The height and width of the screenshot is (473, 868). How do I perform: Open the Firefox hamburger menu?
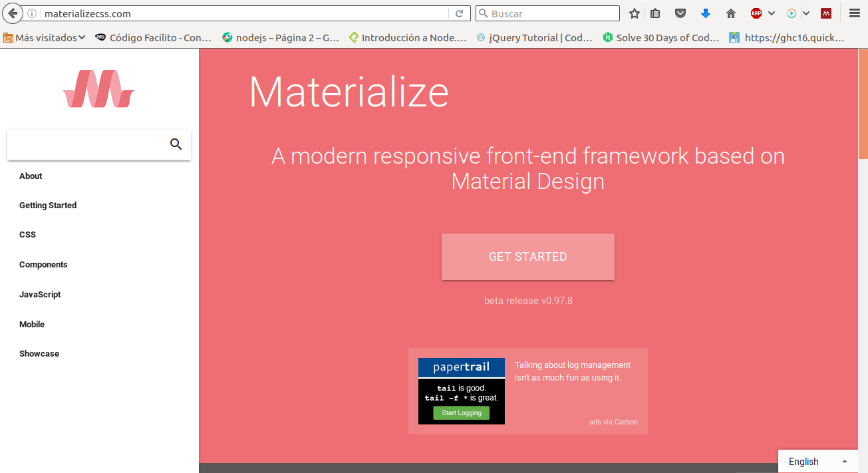[855, 13]
